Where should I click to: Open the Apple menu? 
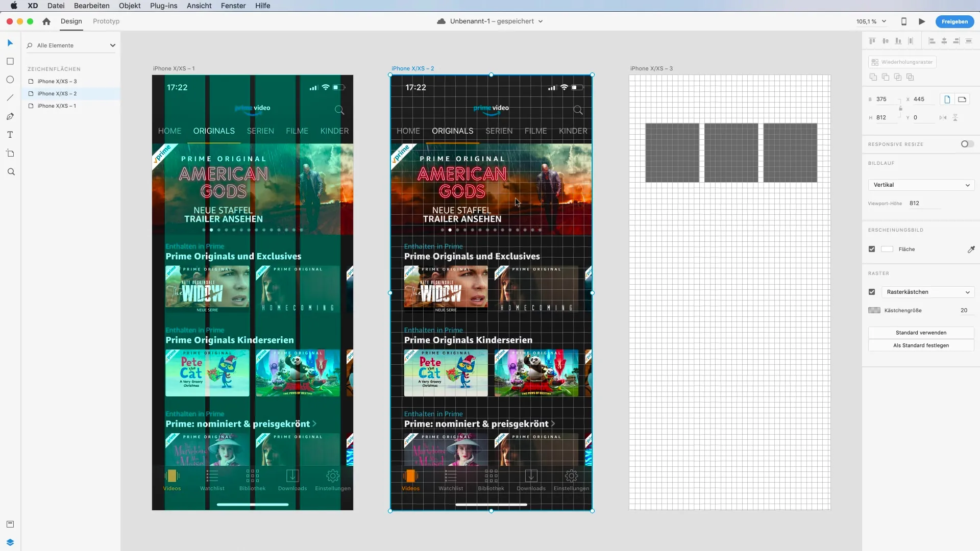pyautogui.click(x=14, y=6)
